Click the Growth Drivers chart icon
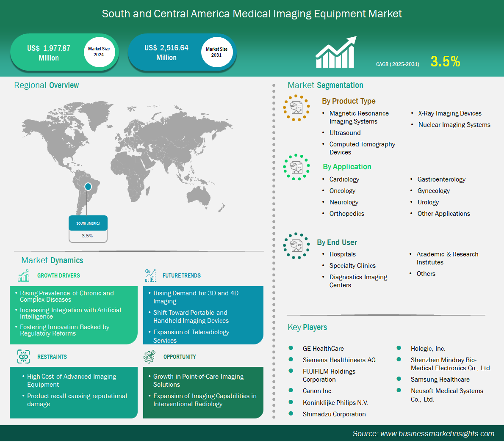Viewport: 504px width, 443px height. pyautogui.click(x=23, y=275)
